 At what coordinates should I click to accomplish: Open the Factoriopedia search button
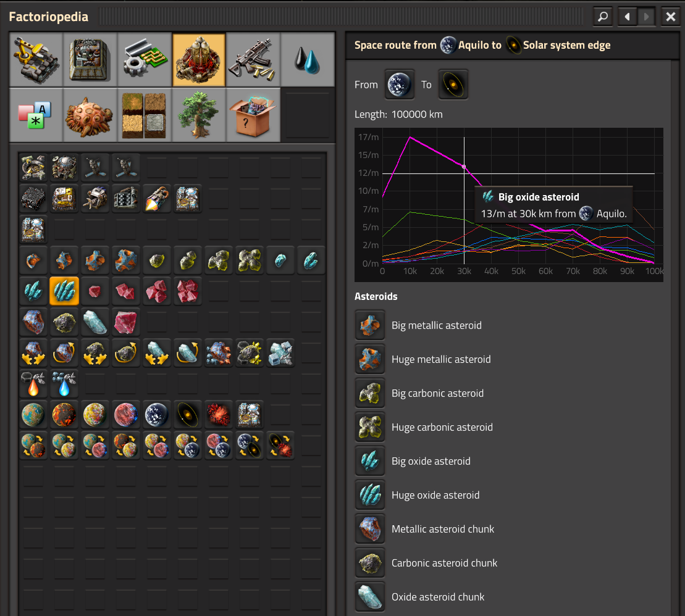click(602, 17)
